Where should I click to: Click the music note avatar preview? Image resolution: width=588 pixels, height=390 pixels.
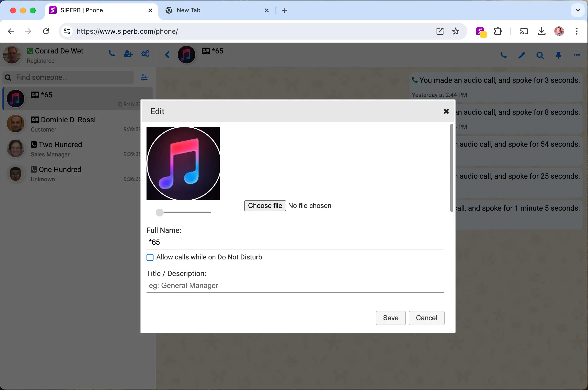pos(183,164)
